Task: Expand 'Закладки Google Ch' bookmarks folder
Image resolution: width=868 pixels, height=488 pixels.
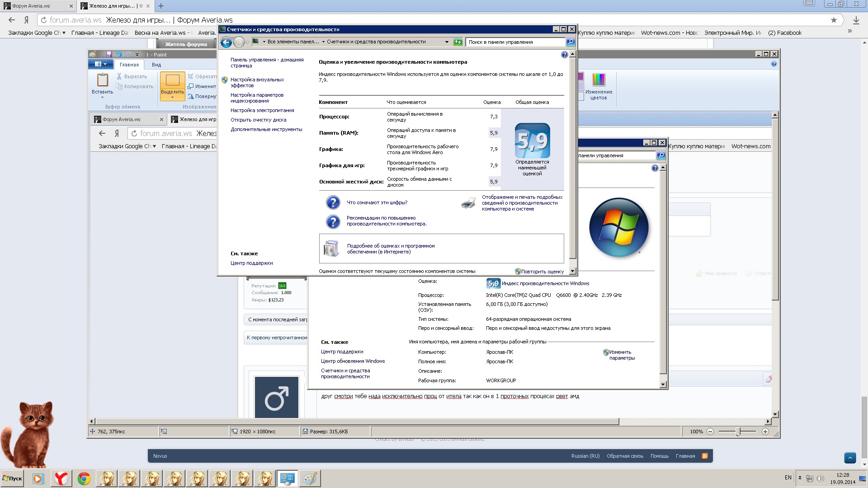Action: coord(37,33)
